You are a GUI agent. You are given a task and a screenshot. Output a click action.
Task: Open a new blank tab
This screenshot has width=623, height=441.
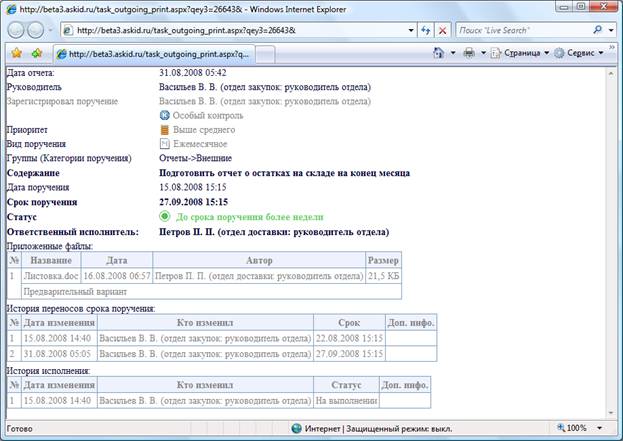(x=265, y=54)
